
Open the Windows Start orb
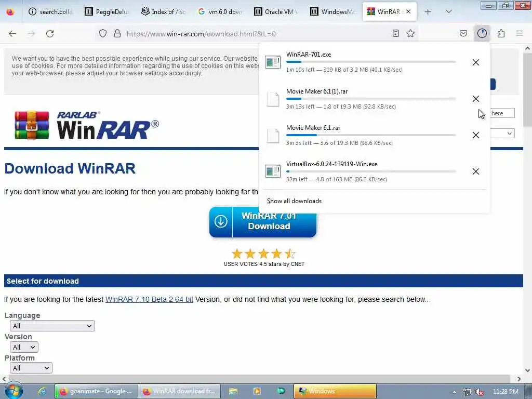point(14,391)
